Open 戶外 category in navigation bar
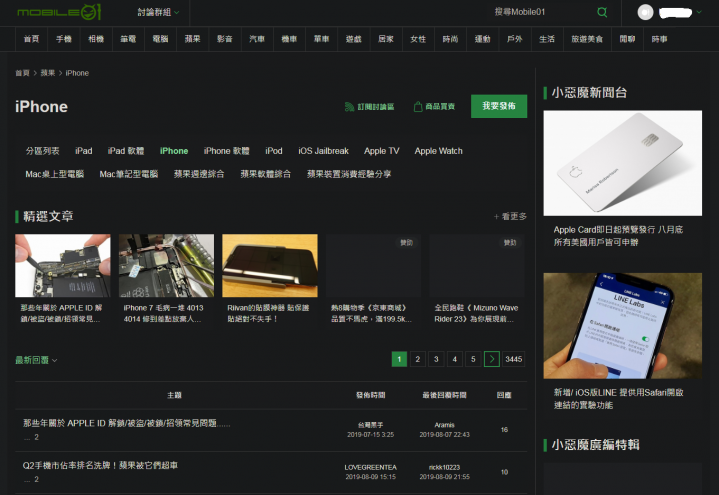Viewport: 719px width, 495px height. point(514,39)
